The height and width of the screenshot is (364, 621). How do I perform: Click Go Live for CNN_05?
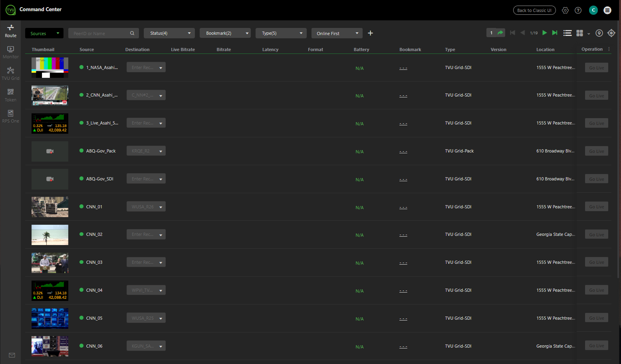(x=597, y=318)
